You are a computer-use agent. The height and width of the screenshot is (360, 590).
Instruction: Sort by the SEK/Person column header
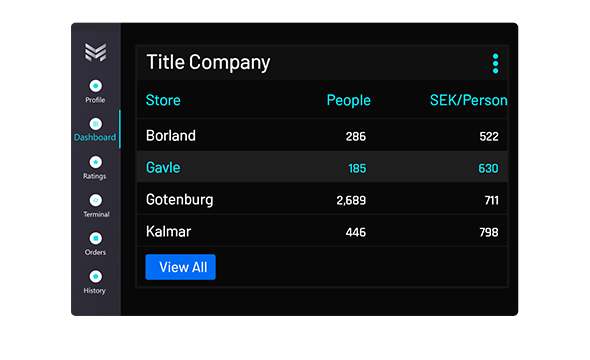coord(468,100)
